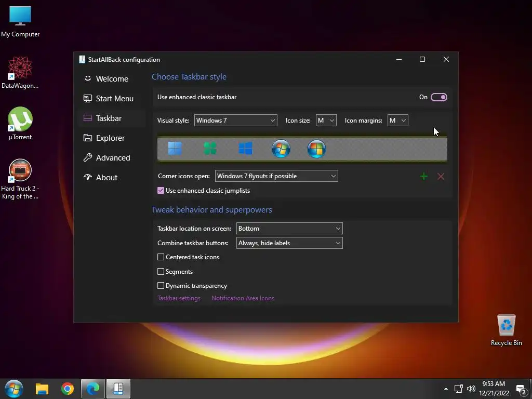532x399 pixels.
Task: Expand Combine taskbar buttons dropdown
Action: tap(289, 243)
